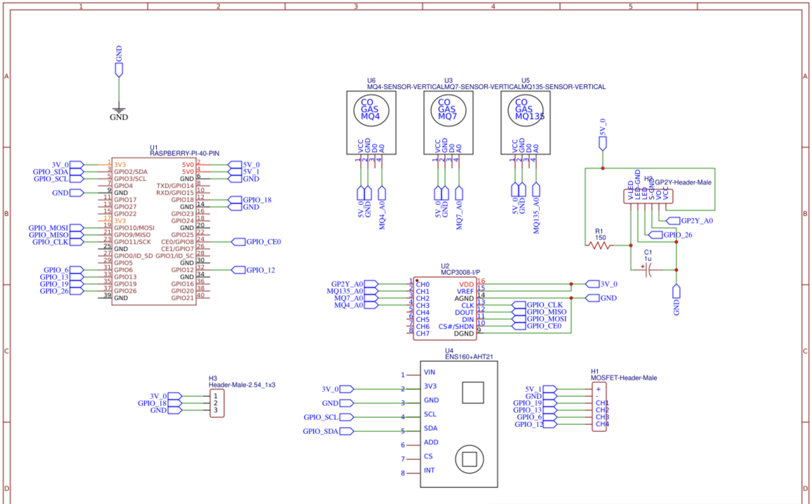This screenshot has height=504, width=812.
Task: Click the MQ4 gas sensor circle
Action: pyautogui.click(x=371, y=110)
